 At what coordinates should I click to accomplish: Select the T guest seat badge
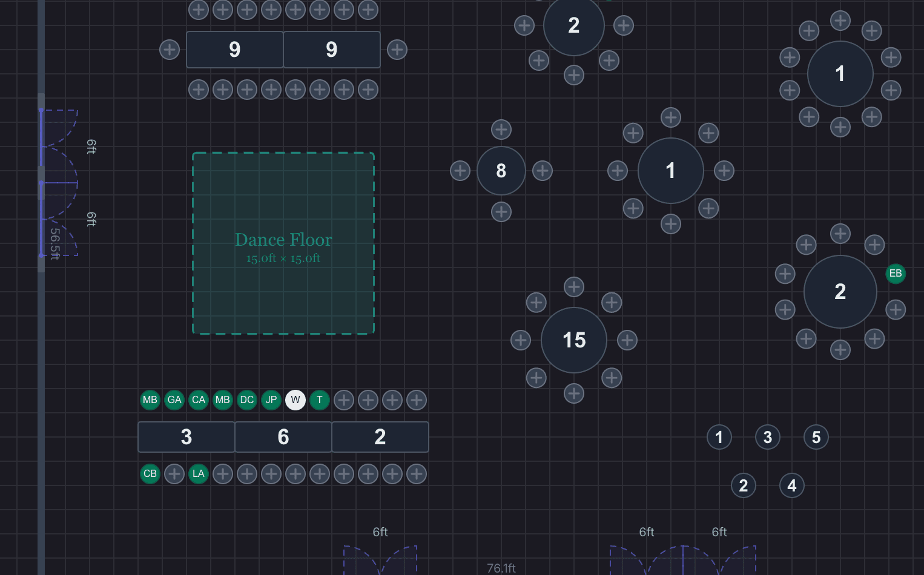[x=320, y=400]
